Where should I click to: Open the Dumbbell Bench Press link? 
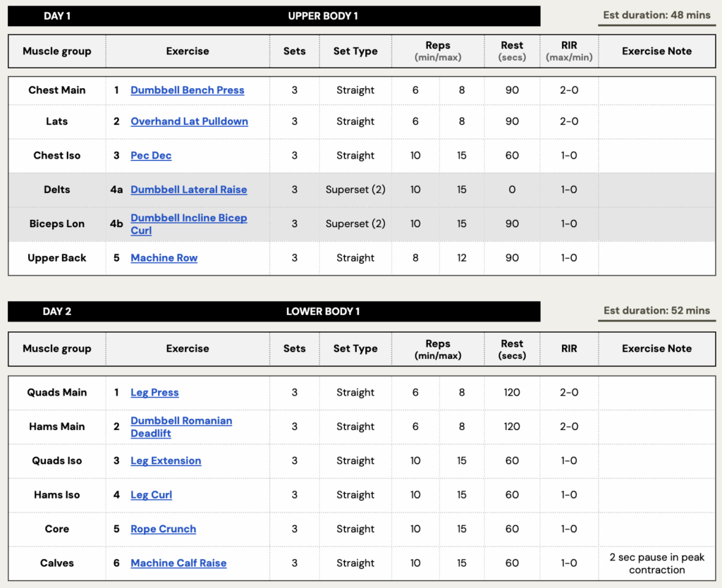click(187, 90)
